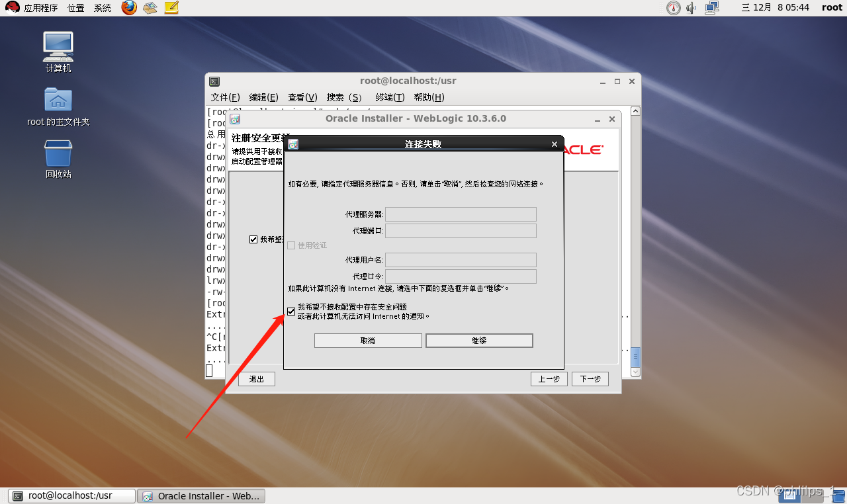Click the volume speaker tray icon

pyautogui.click(x=691, y=8)
